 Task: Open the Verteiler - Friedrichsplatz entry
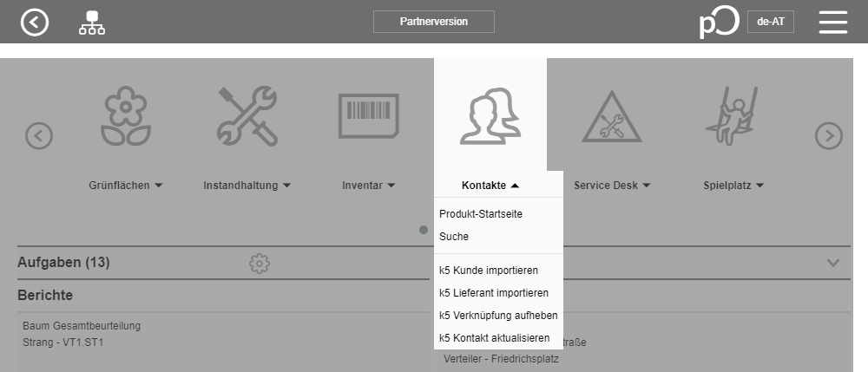pos(501,359)
